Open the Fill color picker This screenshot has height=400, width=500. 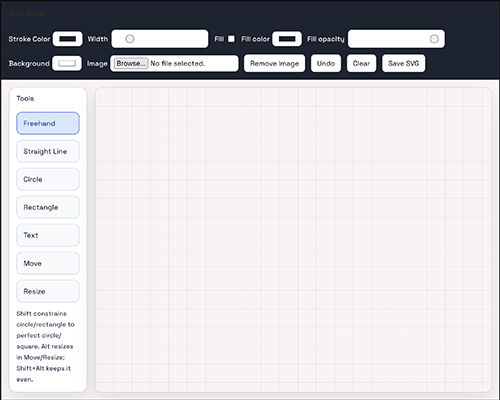(287, 39)
